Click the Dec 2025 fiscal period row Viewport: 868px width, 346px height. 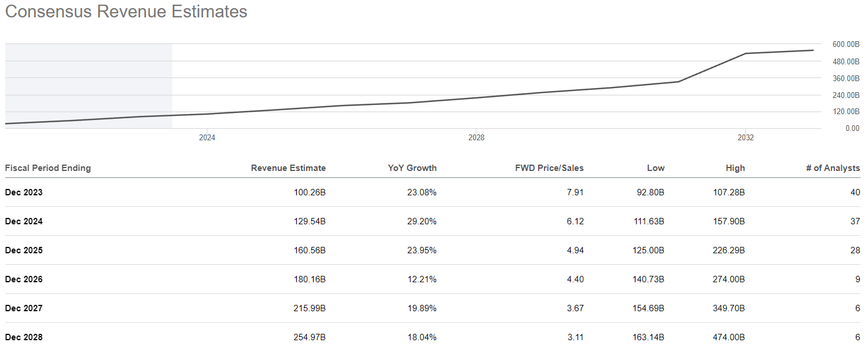pyautogui.click(x=24, y=250)
